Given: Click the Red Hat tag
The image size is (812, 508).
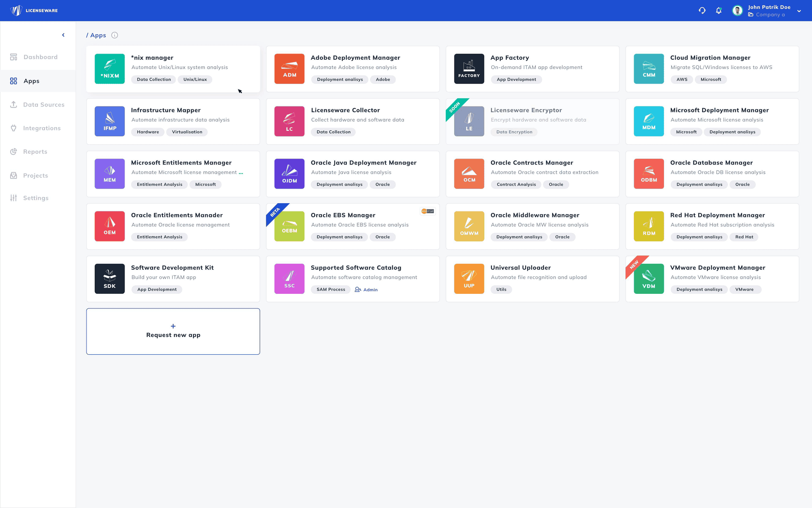Looking at the screenshot, I should [744, 237].
